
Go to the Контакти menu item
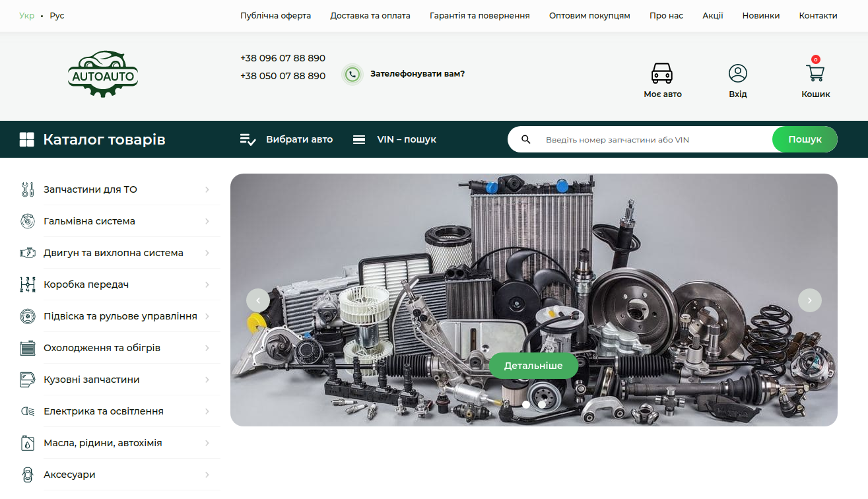pos(818,15)
